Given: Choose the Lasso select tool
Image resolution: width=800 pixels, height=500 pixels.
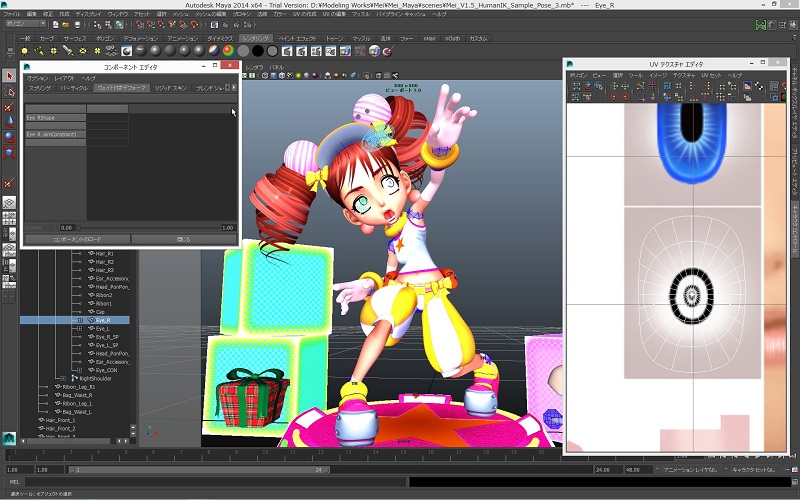Looking at the screenshot, I should click(x=9, y=91).
